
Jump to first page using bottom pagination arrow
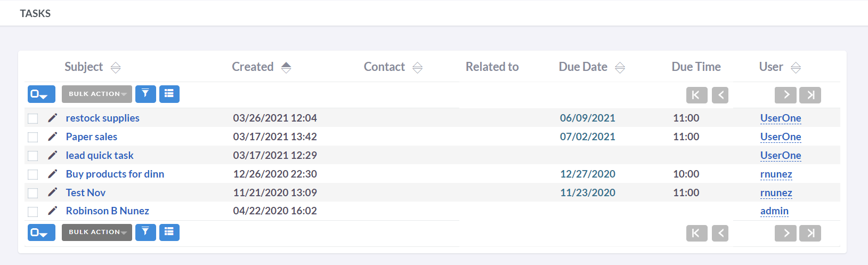click(x=696, y=233)
